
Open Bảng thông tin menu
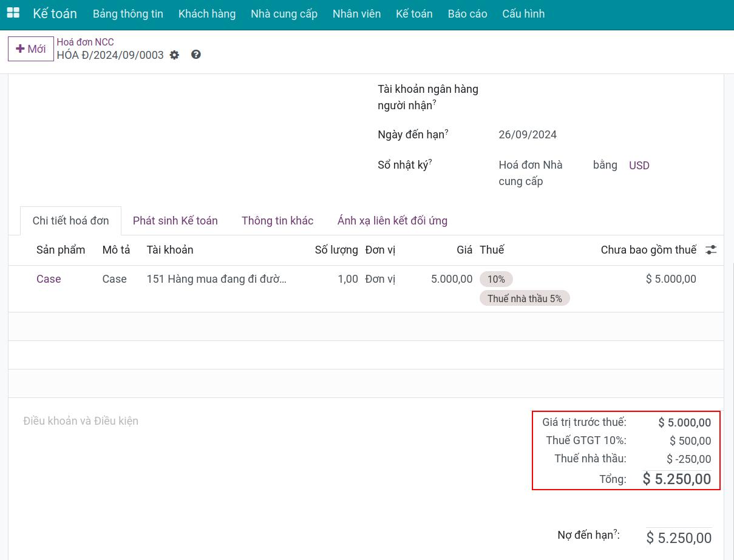(x=128, y=14)
